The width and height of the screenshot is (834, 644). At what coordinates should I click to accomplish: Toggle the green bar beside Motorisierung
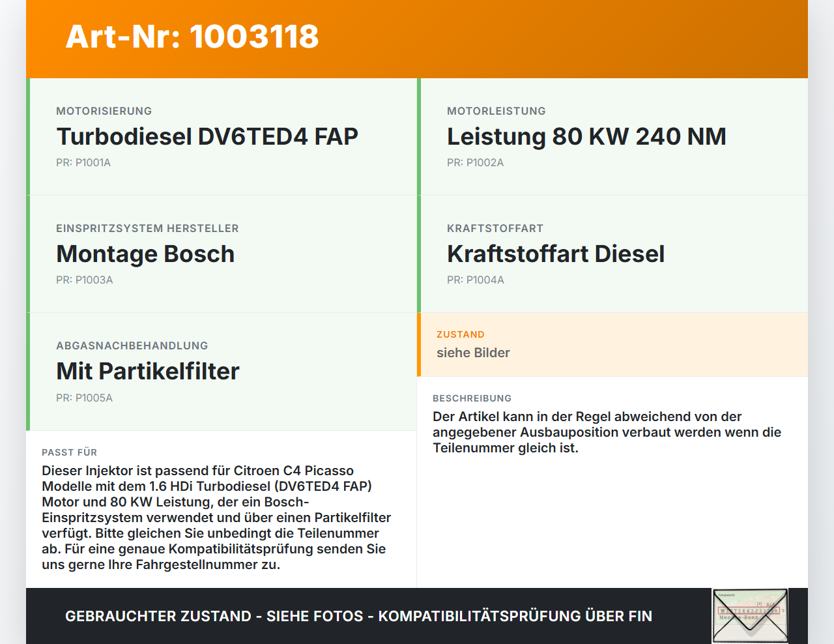pyautogui.click(x=27, y=136)
